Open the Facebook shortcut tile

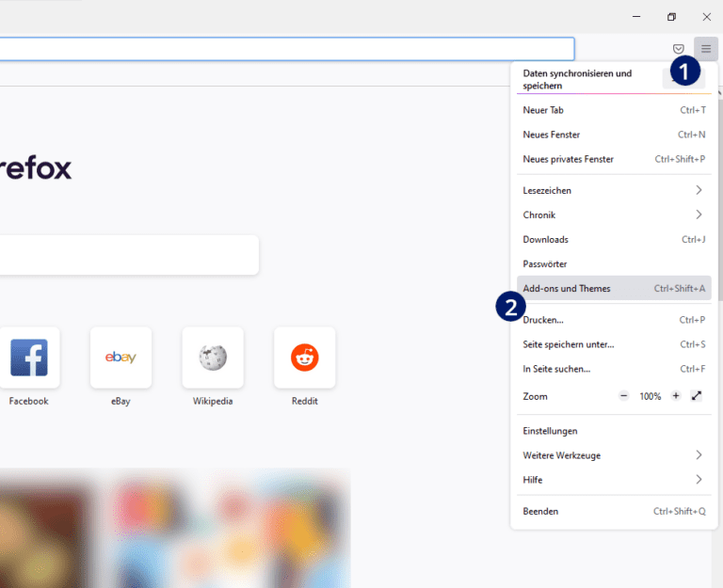point(29,358)
